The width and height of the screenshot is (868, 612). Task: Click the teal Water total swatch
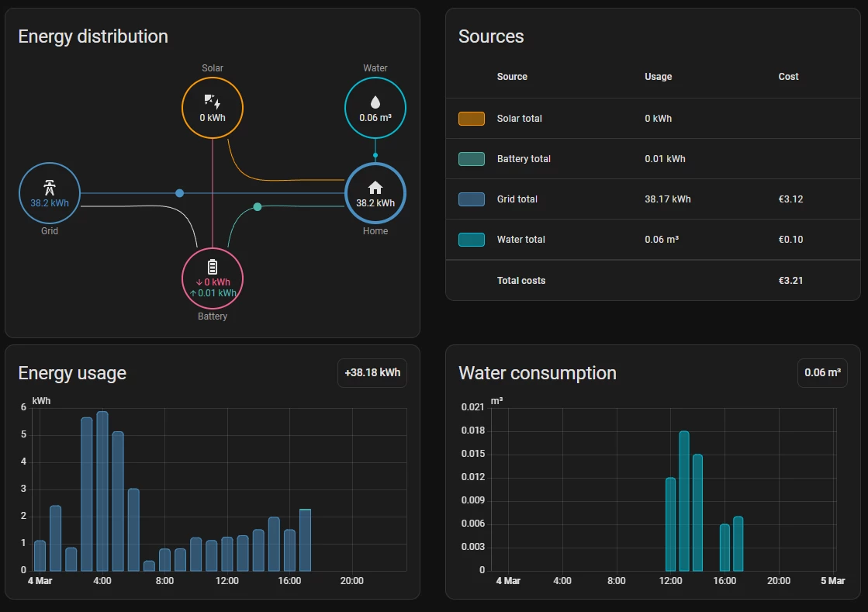tap(472, 240)
